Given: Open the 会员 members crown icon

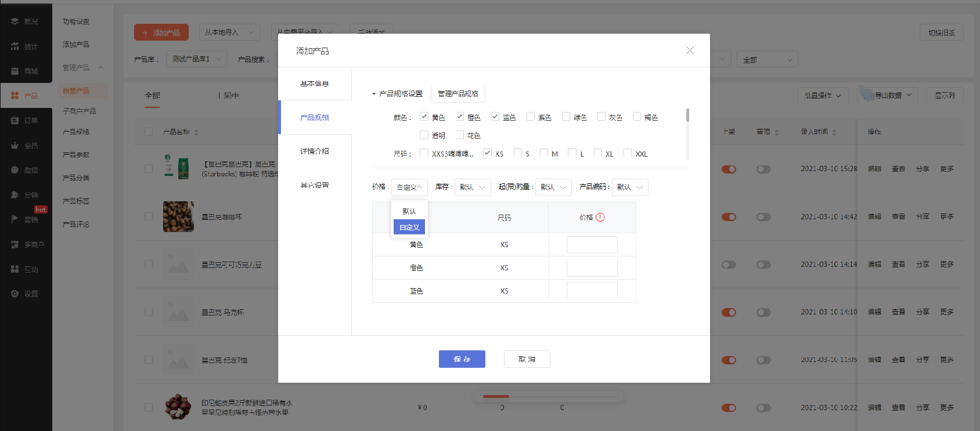Looking at the screenshot, I should [15, 145].
